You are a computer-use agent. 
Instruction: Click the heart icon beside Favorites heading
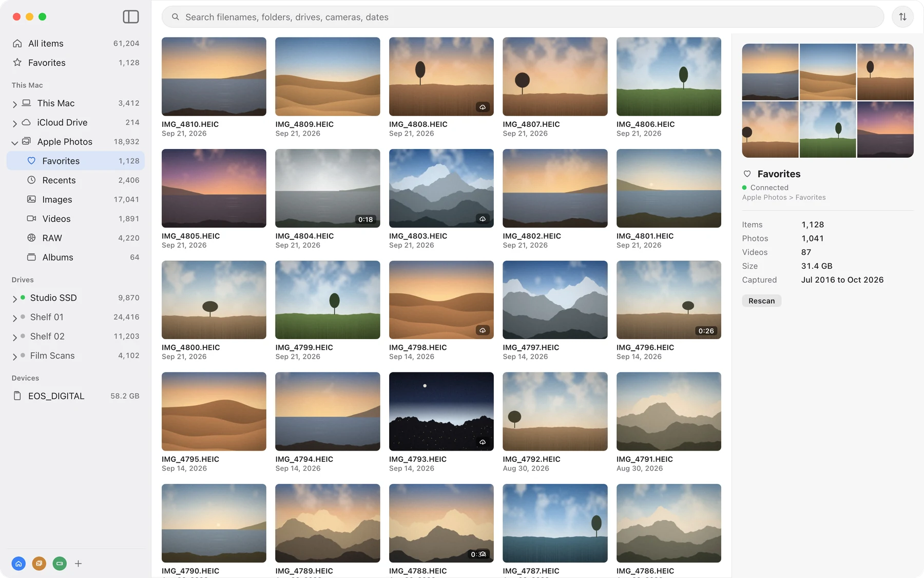(x=747, y=174)
